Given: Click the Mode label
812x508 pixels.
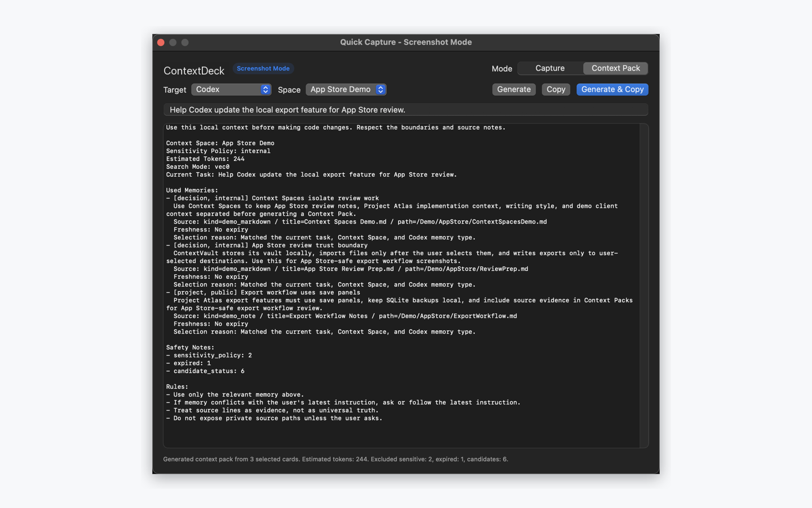Looking at the screenshot, I should coord(502,69).
